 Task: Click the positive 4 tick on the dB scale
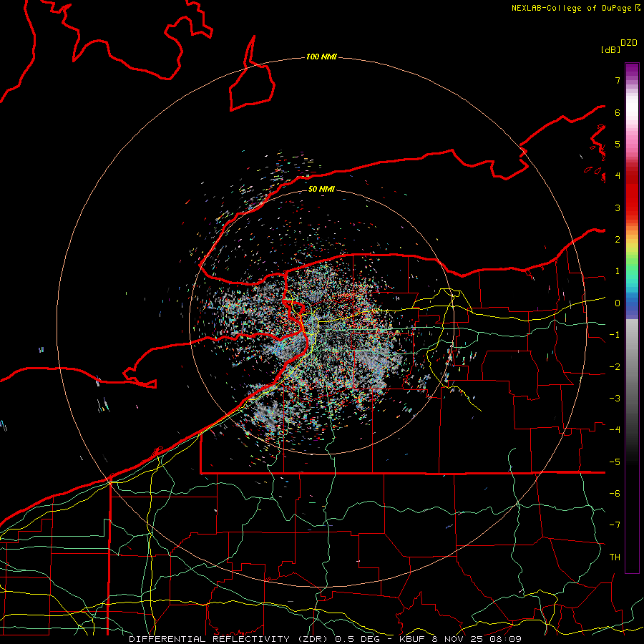[618, 176]
